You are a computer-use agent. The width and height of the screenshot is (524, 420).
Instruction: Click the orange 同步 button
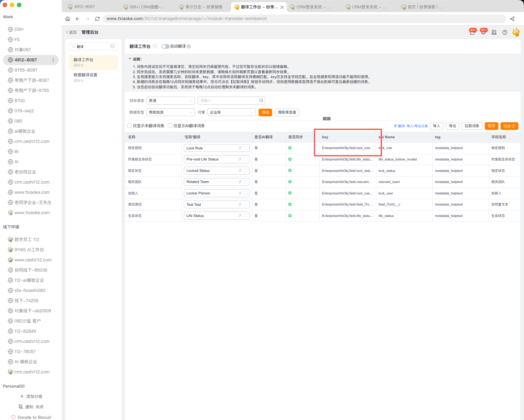[509, 126]
